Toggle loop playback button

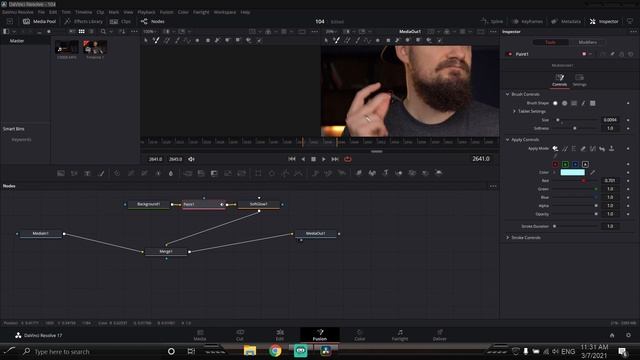[347, 159]
